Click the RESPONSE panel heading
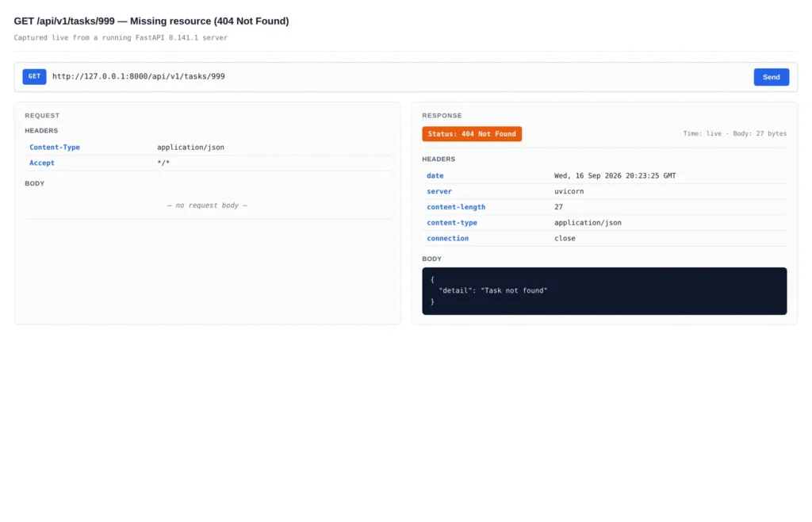812x522 pixels. (x=442, y=116)
